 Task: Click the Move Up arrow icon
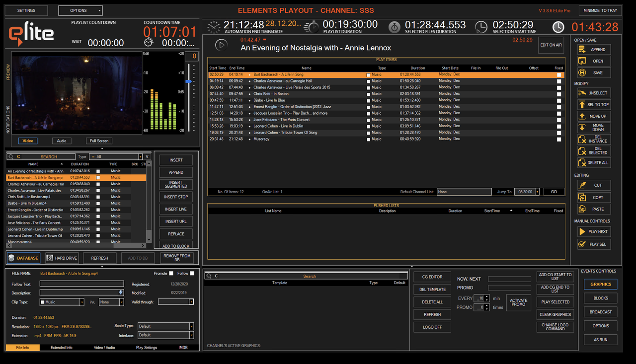tap(582, 116)
